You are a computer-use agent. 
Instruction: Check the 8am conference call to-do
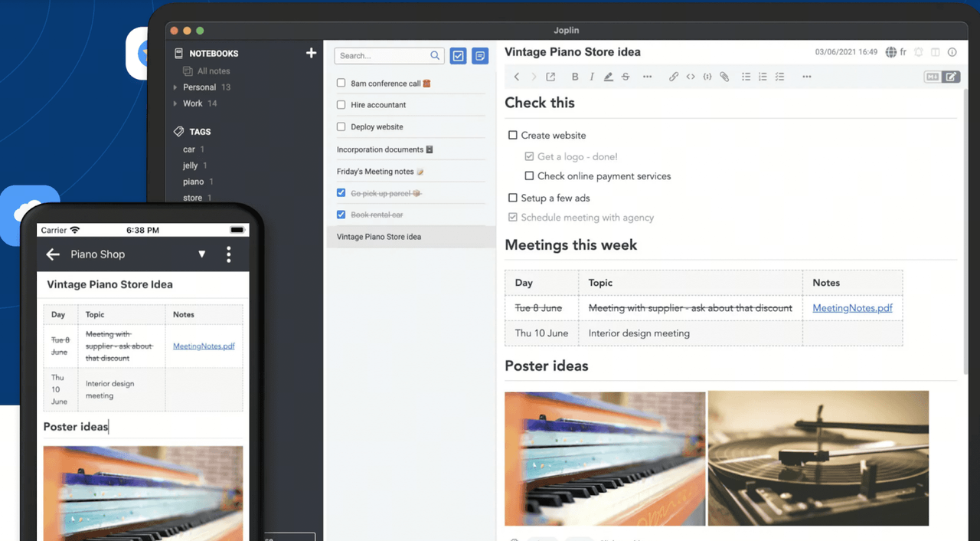(341, 83)
